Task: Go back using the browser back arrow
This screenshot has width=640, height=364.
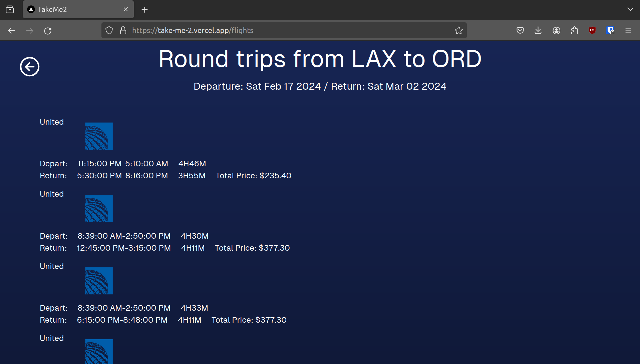Action: pyautogui.click(x=12, y=31)
